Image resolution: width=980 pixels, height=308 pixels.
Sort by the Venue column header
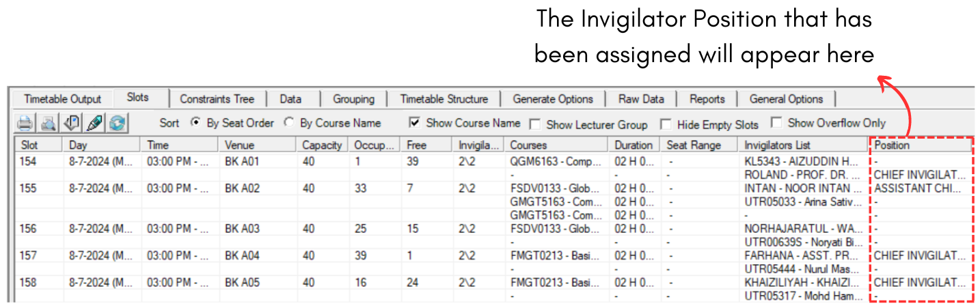tap(239, 145)
